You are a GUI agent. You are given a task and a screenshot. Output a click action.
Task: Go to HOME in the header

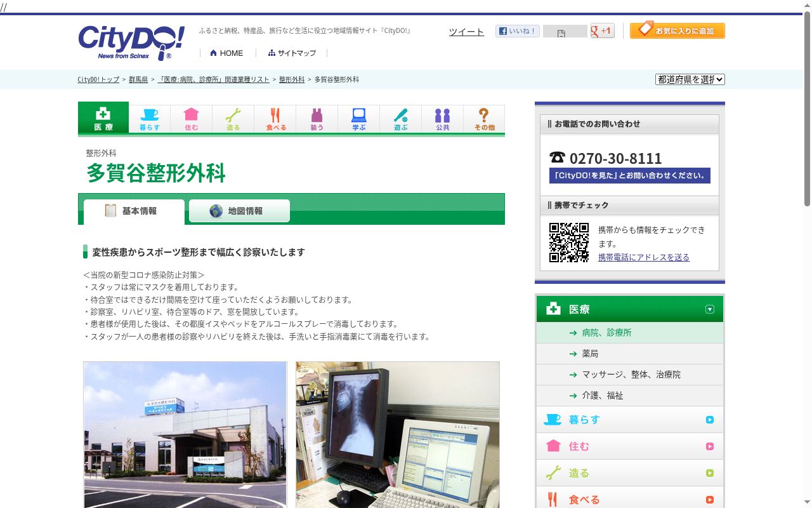pos(226,53)
